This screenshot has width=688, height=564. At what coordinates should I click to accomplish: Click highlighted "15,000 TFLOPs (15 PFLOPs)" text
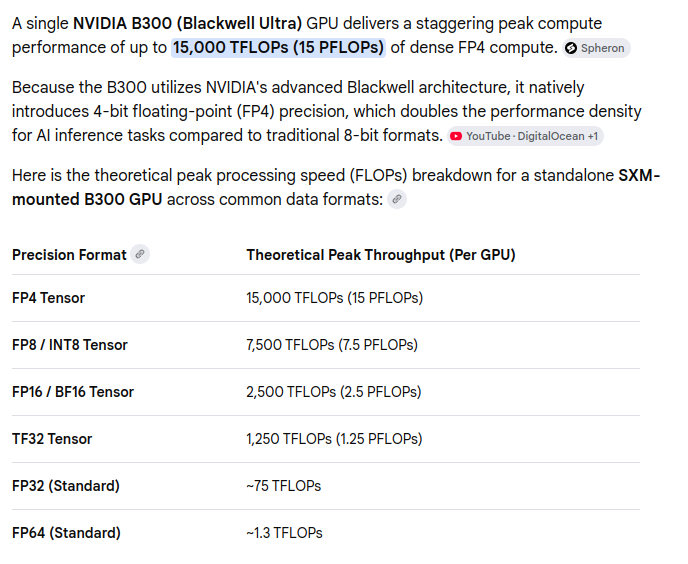pyautogui.click(x=278, y=47)
